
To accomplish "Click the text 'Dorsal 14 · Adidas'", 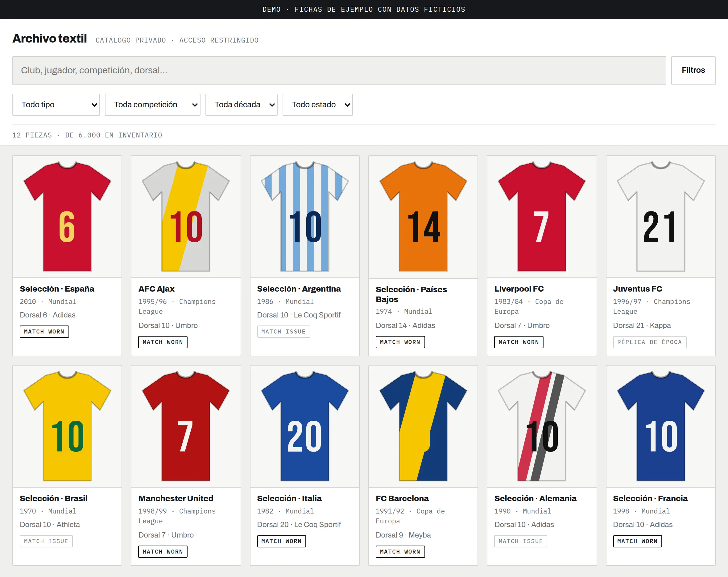I will (x=405, y=325).
